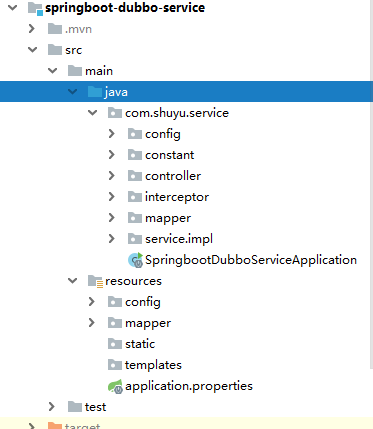Expand the resources config folder arrow

[x=92, y=302]
